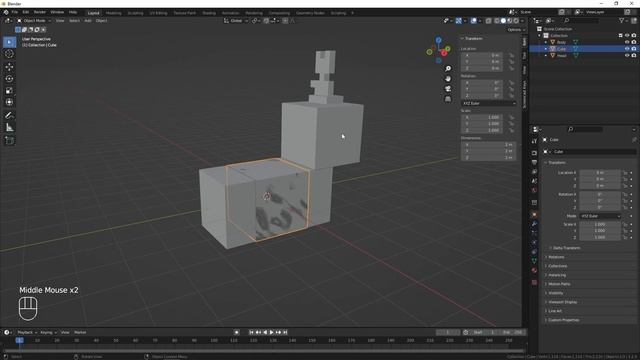This screenshot has height=360, width=640.
Task: Open the Render properties tab icon
Action: pyautogui.click(x=534, y=153)
